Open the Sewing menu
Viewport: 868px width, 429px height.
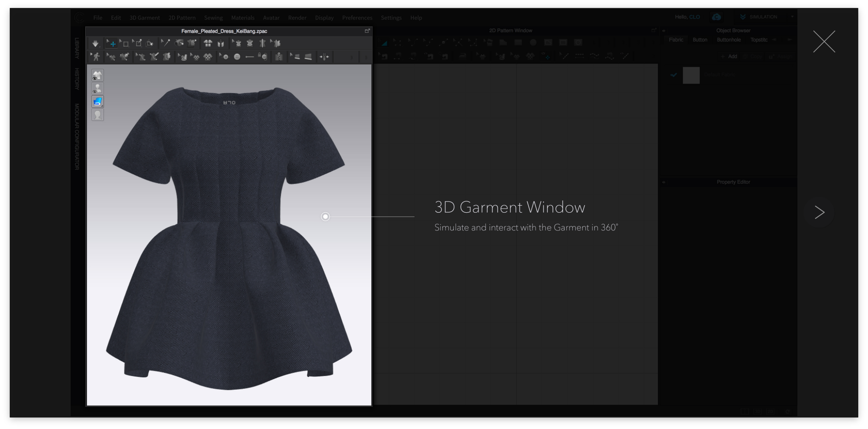[213, 18]
